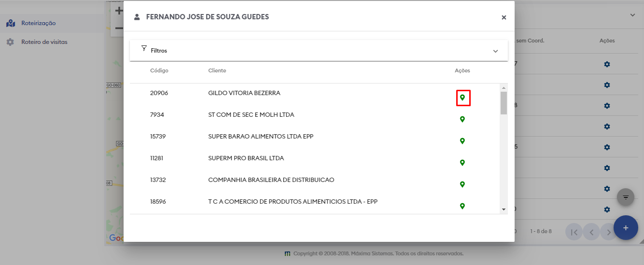Click pin for T C A COMERCIO row
The height and width of the screenshot is (265, 644).
point(462,206)
